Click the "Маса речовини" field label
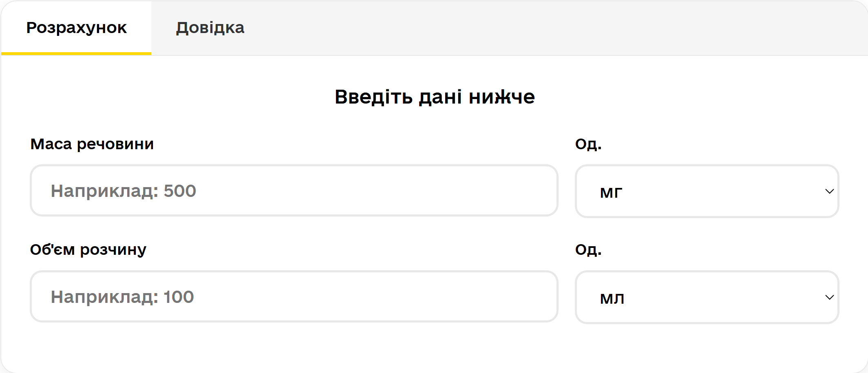 click(x=92, y=144)
